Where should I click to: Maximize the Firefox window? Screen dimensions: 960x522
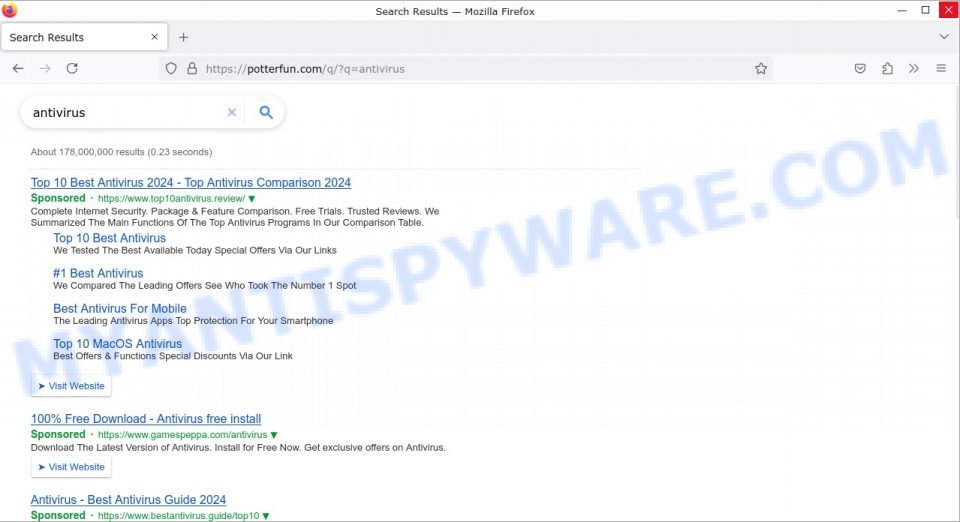click(x=925, y=10)
